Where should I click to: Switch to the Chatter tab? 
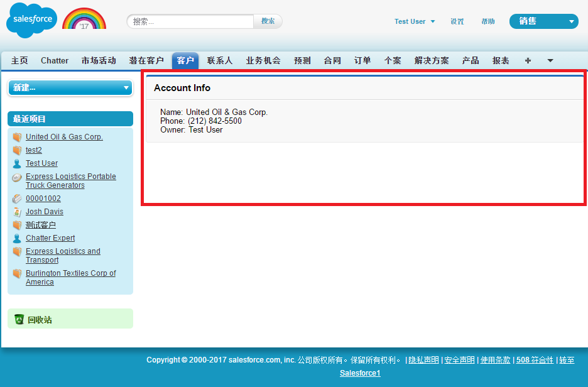(55, 60)
